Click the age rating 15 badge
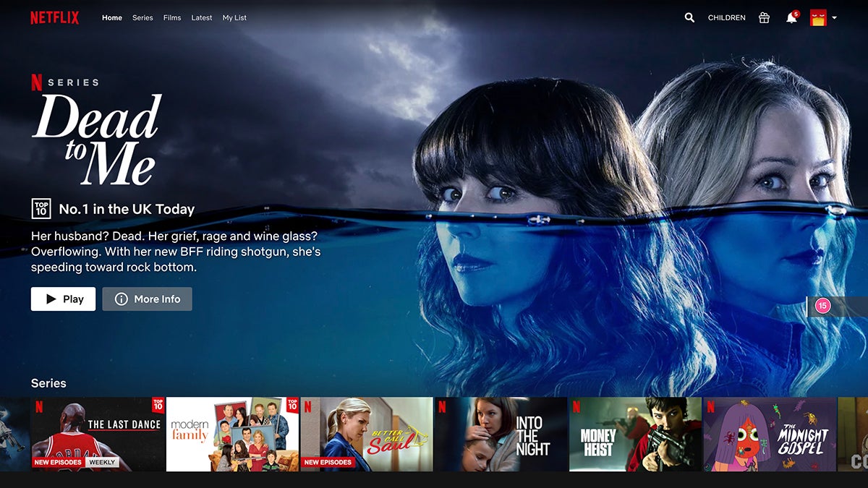 pos(822,306)
